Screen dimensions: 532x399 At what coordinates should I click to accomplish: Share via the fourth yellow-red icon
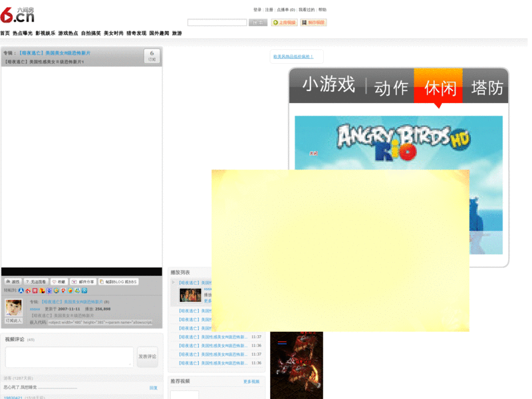click(x=42, y=291)
